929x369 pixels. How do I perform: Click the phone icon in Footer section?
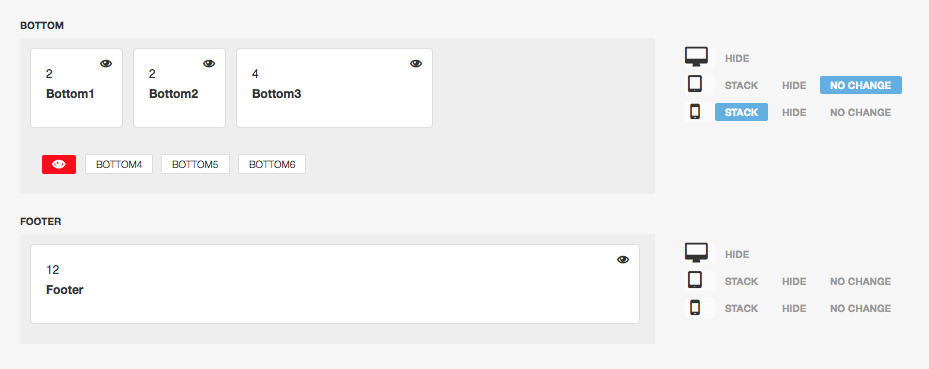[696, 307]
